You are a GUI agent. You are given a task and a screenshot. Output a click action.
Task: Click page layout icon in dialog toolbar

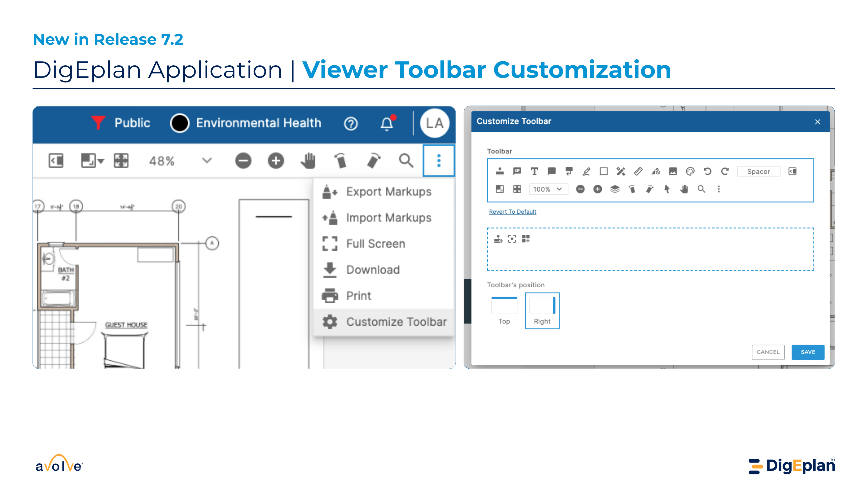coord(500,189)
